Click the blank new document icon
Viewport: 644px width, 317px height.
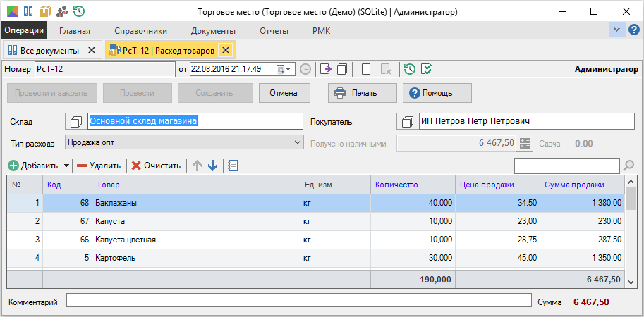366,69
